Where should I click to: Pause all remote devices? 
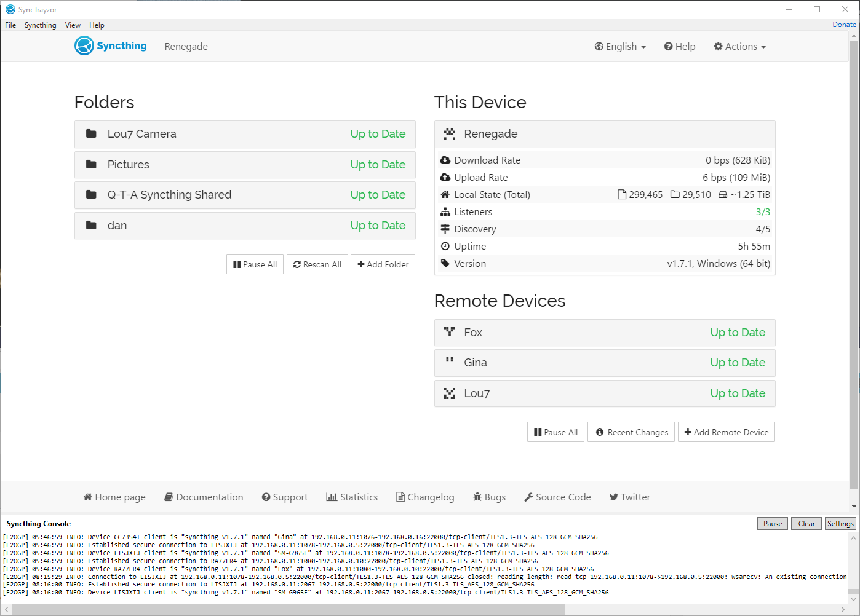(x=555, y=432)
